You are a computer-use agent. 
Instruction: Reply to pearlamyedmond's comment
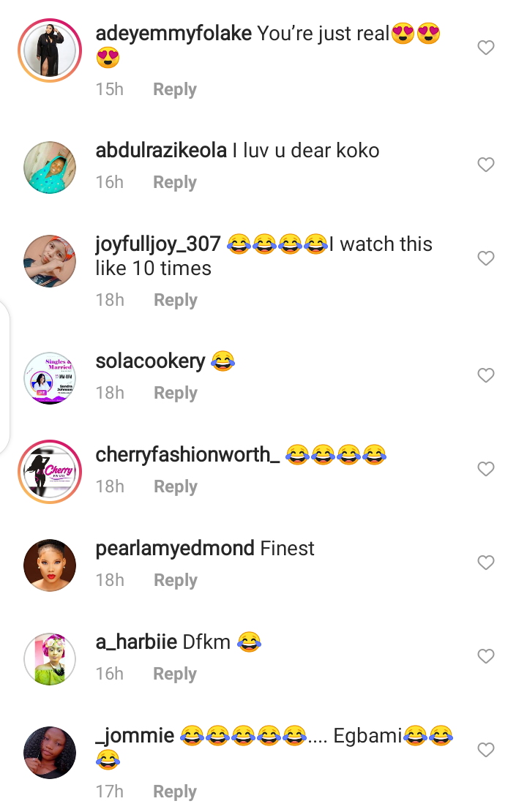(175, 580)
